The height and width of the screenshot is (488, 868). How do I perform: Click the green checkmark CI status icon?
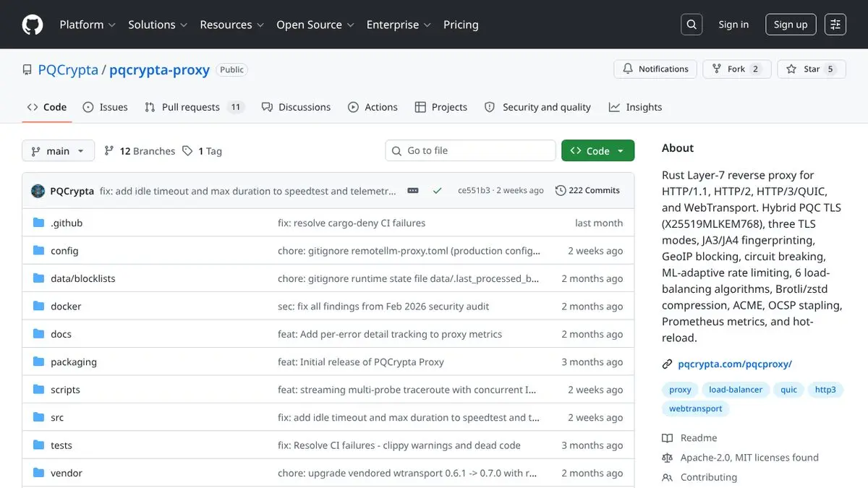pos(437,190)
